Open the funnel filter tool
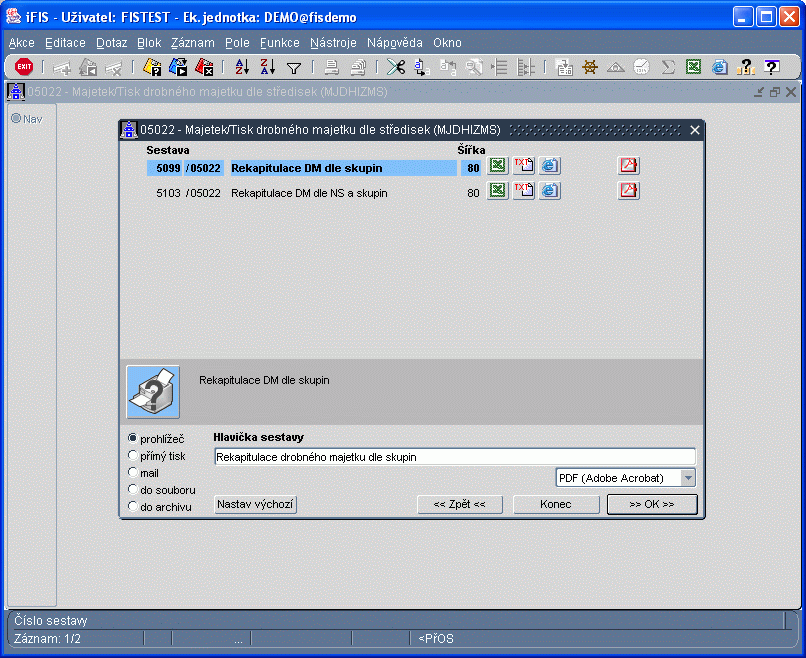Image resolution: width=806 pixels, height=658 pixels. tap(294, 68)
